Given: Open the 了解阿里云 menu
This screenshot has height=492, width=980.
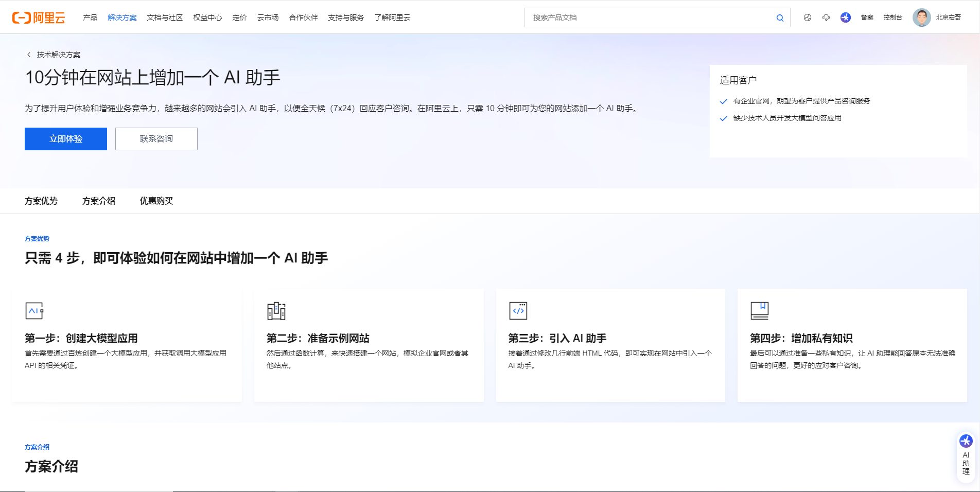Looking at the screenshot, I should [392, 17].
